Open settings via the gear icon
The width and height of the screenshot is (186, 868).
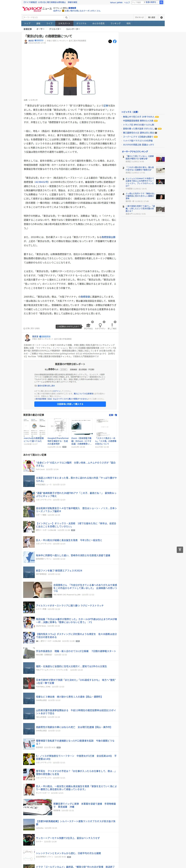click(x=161, y=18)
